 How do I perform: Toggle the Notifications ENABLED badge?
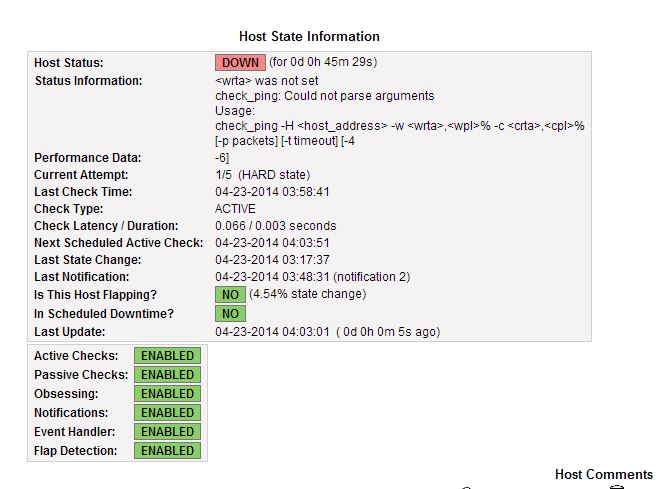tap(167, 413)
